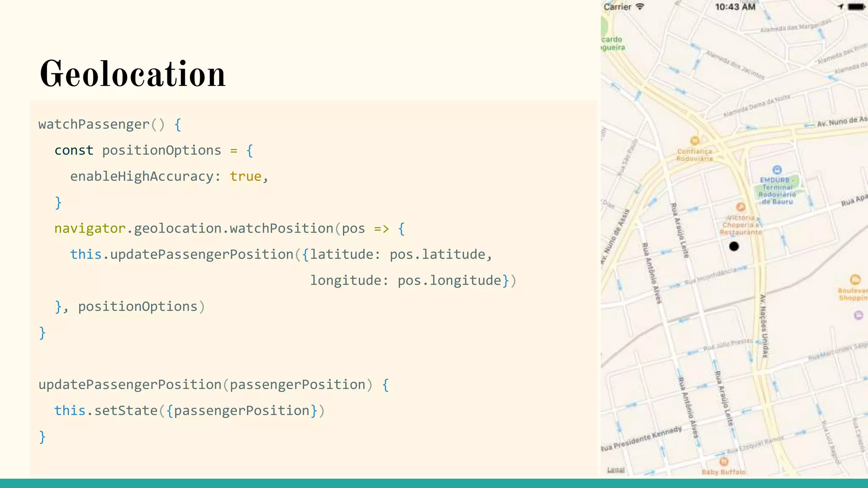The width and height of the screenshot is (868, 488).
Task: Select the black passenger position dot
Action: click(734, 246)
